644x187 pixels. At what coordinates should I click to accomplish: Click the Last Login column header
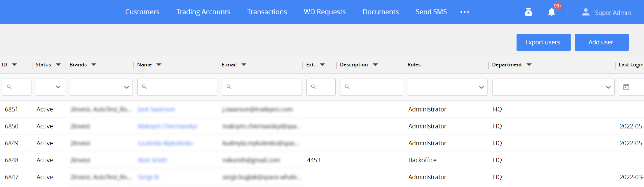click(x=631, y=65)
